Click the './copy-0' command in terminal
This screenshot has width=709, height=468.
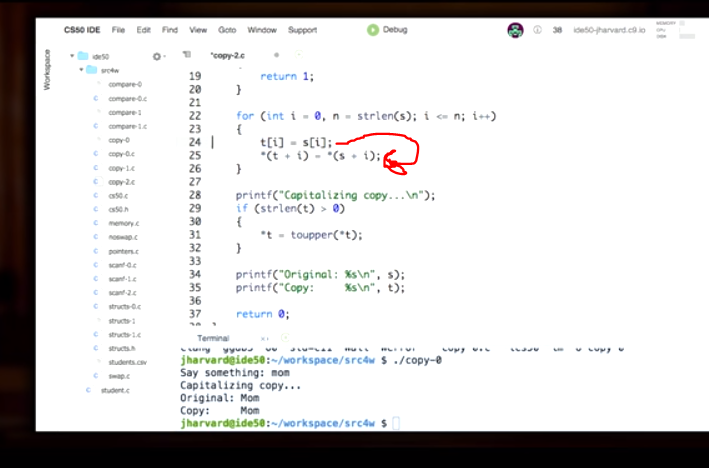(x=417, y=360)
